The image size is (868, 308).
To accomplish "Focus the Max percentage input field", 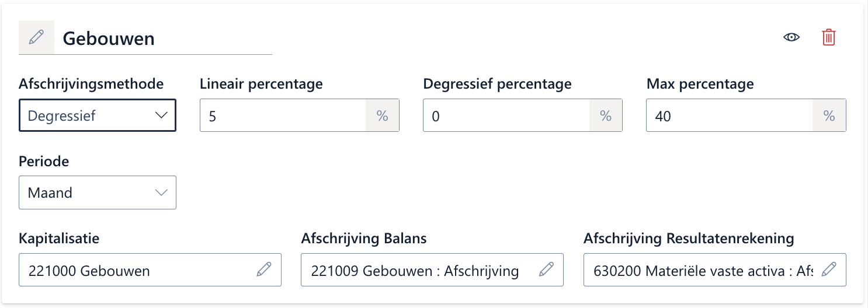I will point(730,116).
